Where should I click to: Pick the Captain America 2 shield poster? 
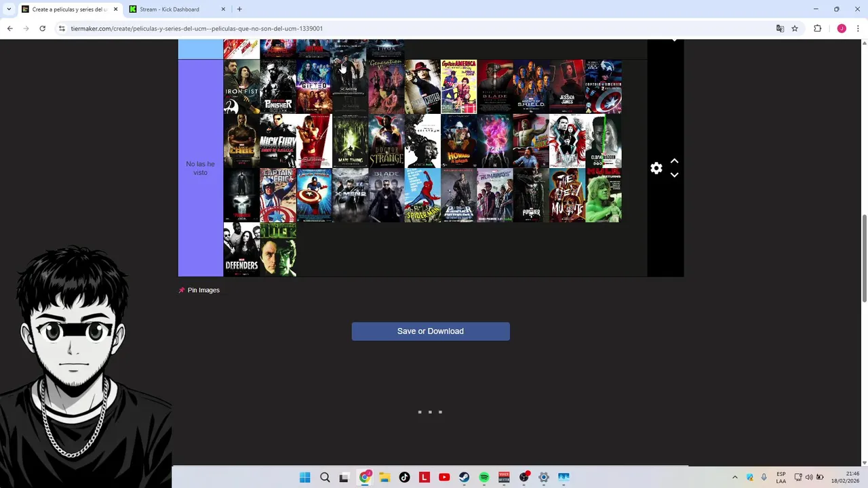[604, 87]
